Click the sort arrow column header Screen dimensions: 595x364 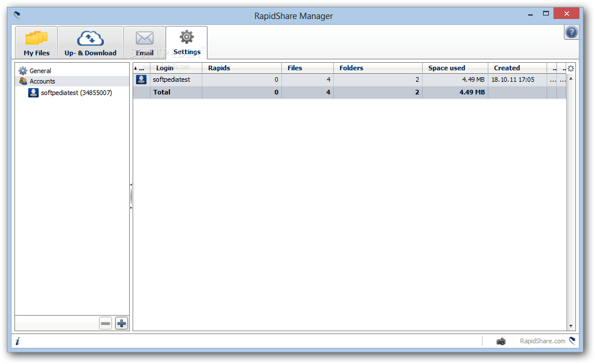pyautogui.click(x=141, y=68)
